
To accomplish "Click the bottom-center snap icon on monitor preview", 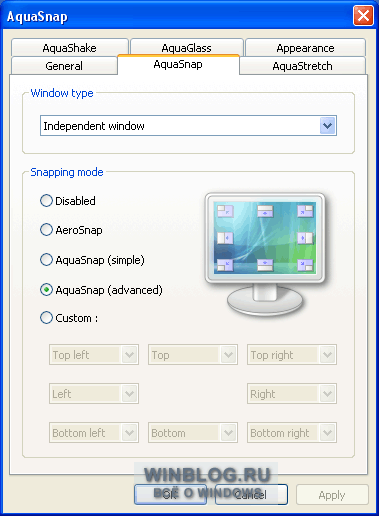I will pyautogui.click(x=265, y=265).
